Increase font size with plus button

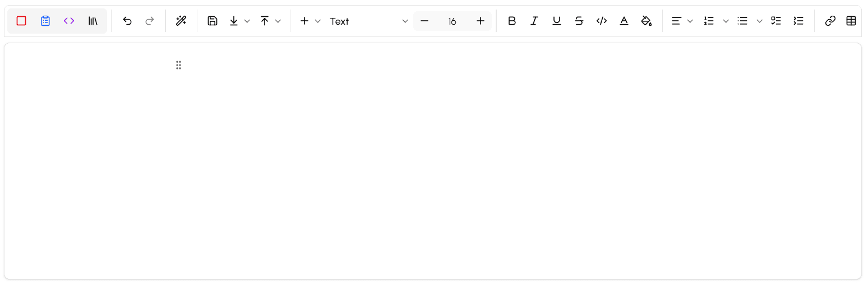point(480,21)
